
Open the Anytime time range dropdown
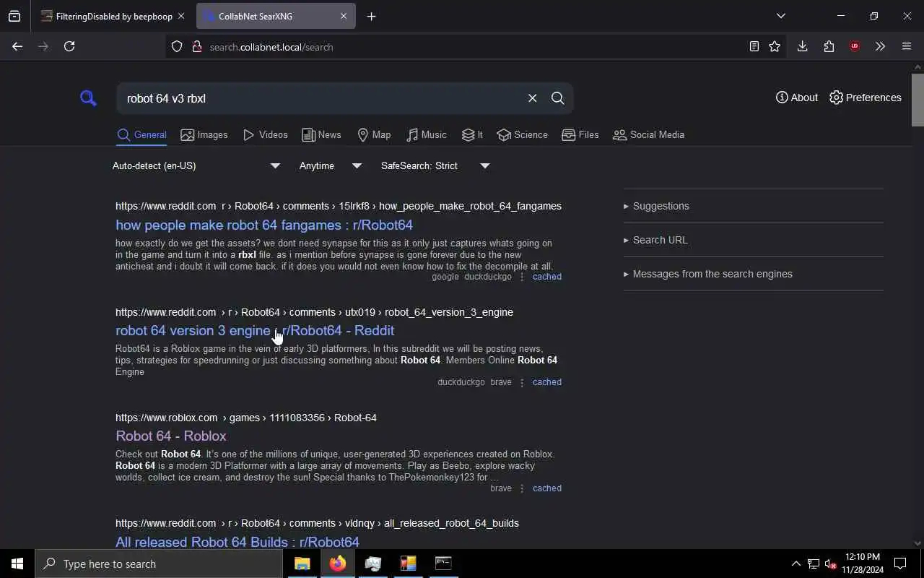[330, 165]
